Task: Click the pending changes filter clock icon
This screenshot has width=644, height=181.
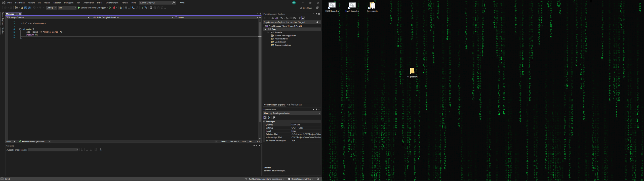Action: pyautogui.click(x=282, y=18)
